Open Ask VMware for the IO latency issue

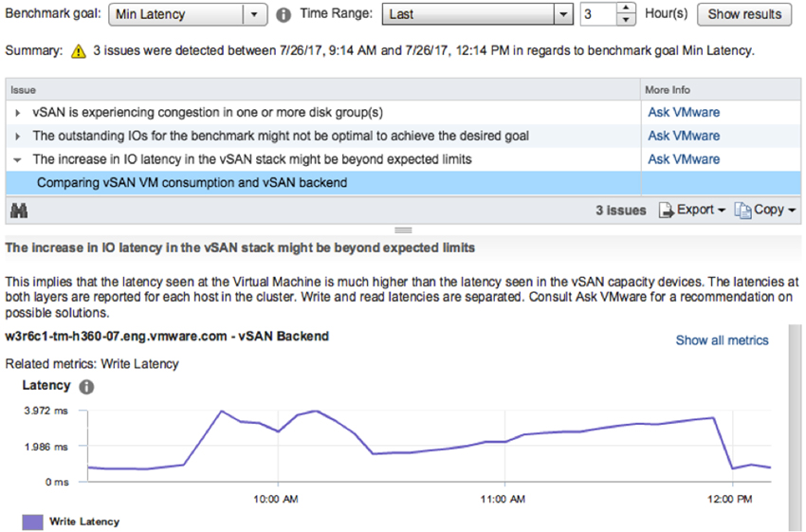[x=684, y=159]
